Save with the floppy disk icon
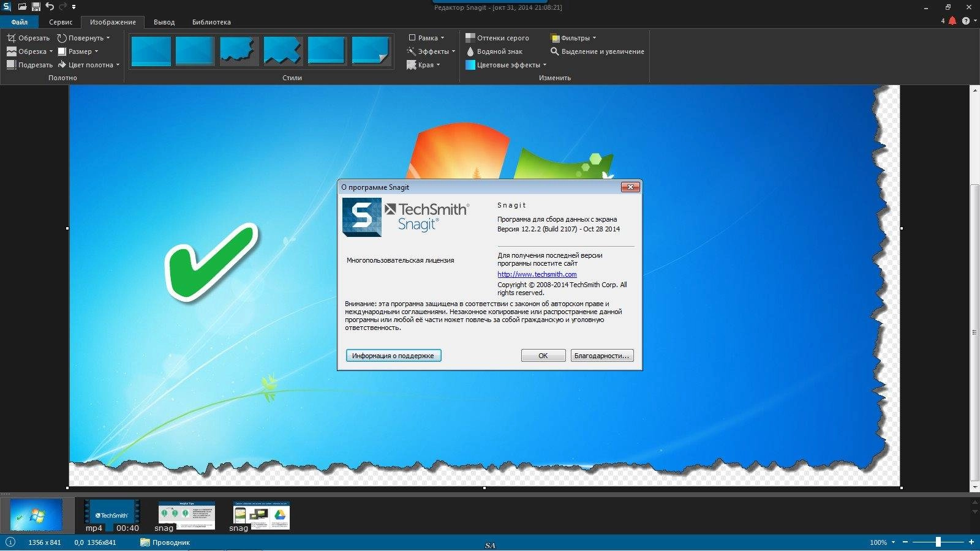 click(36, 7)
